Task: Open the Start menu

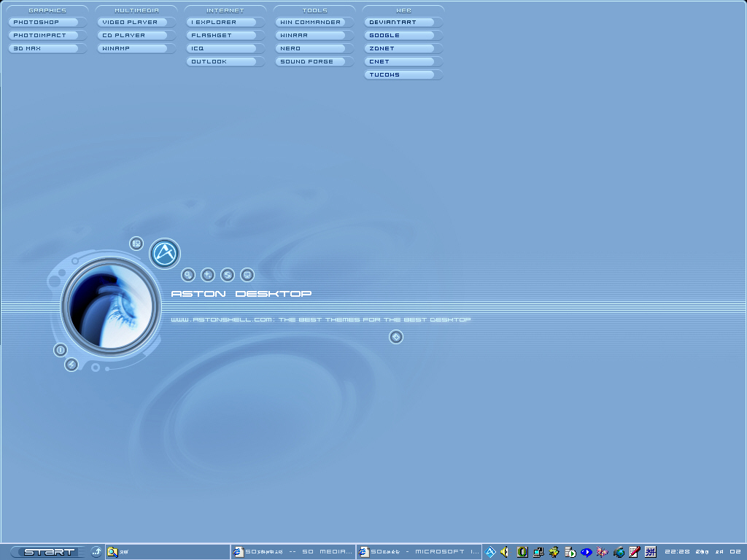Action: (48, 552)
